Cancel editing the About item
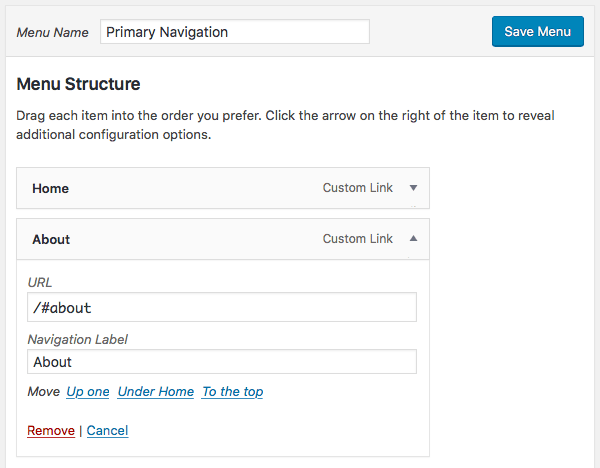 (x=107, y=430)
